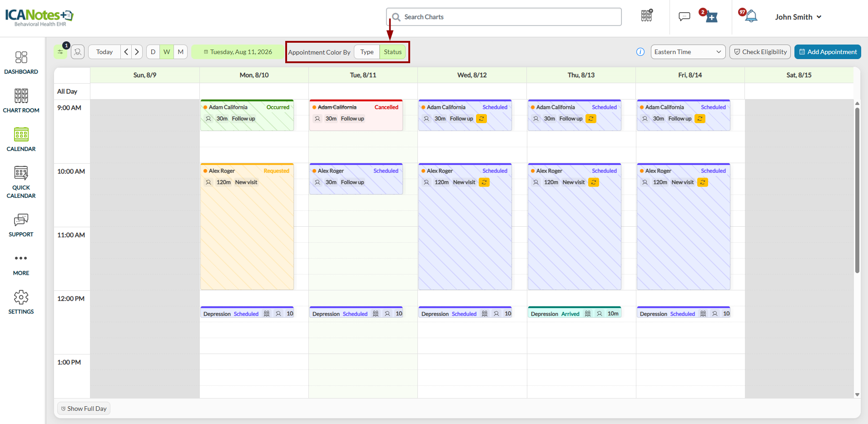Set appointment color by Status

[x=393, y=52]
